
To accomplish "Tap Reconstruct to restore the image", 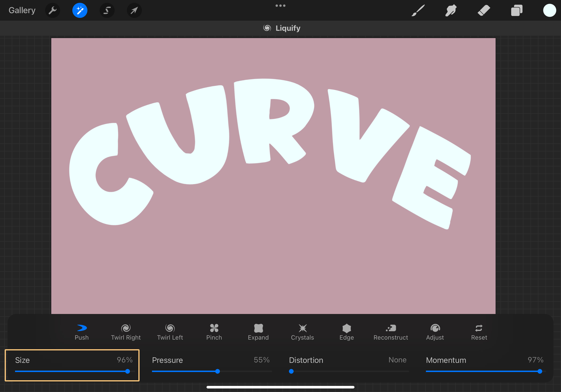I will coord(391,332).
